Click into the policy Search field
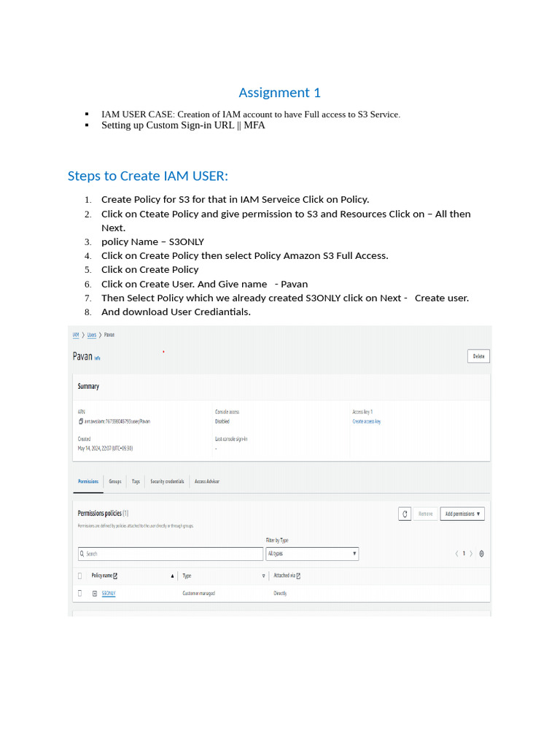Image resolution: width=560 pixels, height=747 pixels. 171,554
